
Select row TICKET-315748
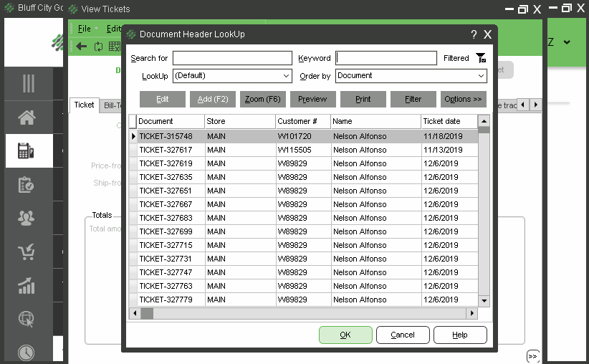coord(304,136)
